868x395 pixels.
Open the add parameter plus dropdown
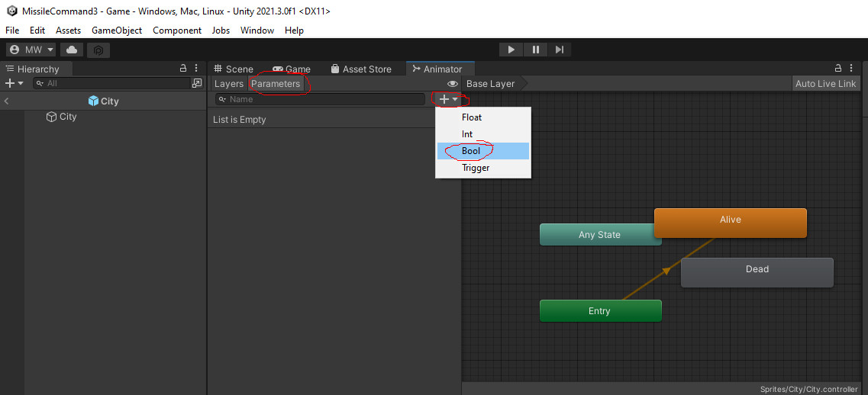[x=448, y=99]
